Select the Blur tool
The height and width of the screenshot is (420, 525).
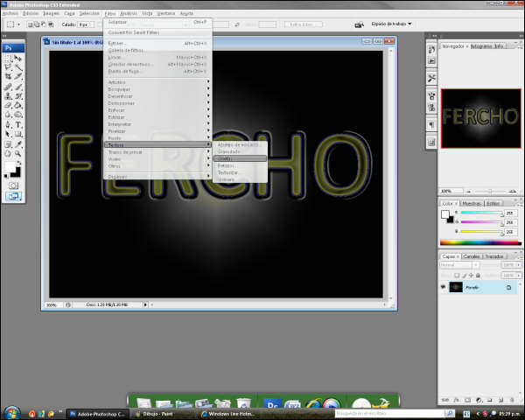pos(9,115)
